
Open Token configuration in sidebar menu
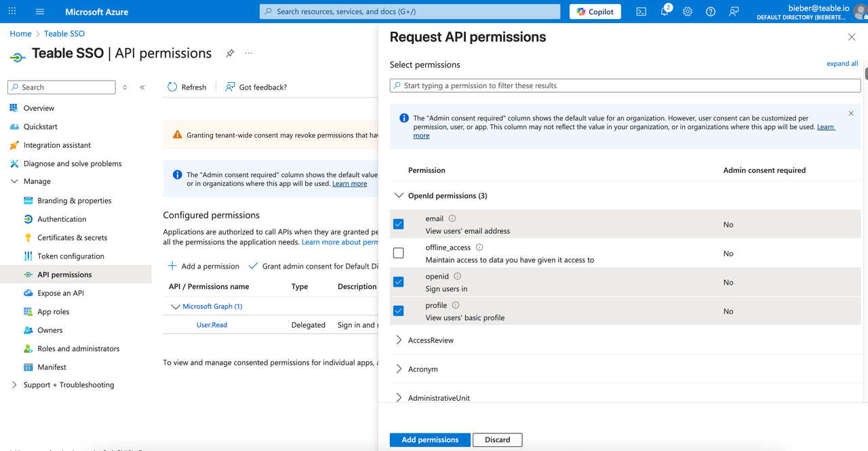click(x=71, y=256)
